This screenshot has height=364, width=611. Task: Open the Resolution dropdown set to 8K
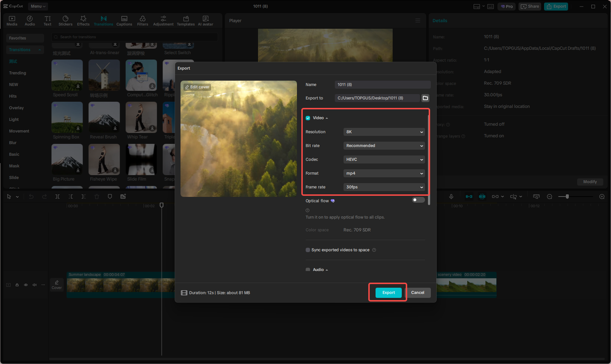click(384, 132)
